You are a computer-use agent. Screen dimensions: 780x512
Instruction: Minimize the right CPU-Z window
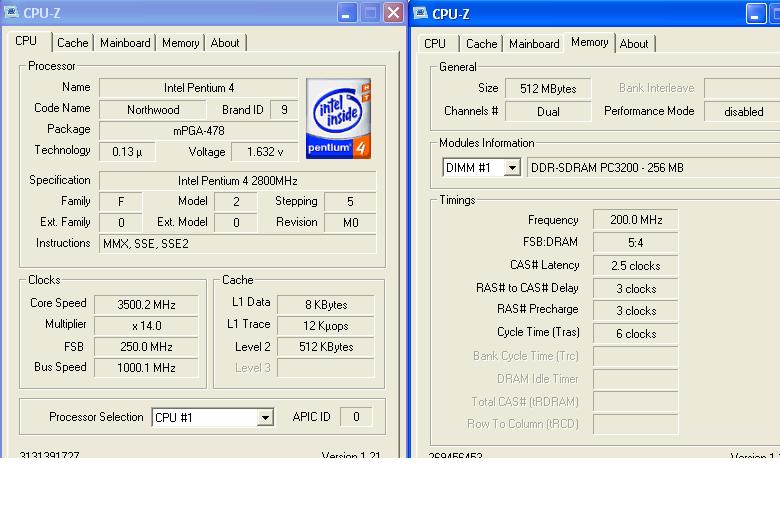point(756,14)
